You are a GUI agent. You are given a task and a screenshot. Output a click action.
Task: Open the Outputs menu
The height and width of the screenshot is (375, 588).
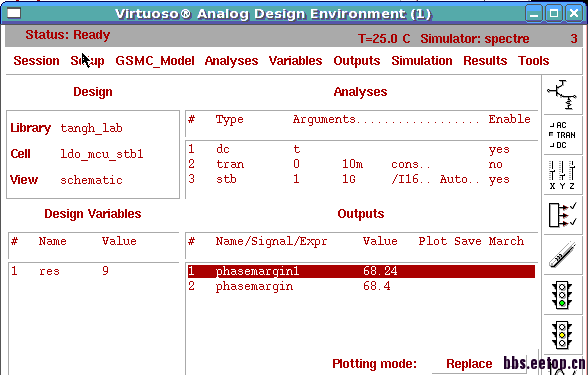[357, 61]
